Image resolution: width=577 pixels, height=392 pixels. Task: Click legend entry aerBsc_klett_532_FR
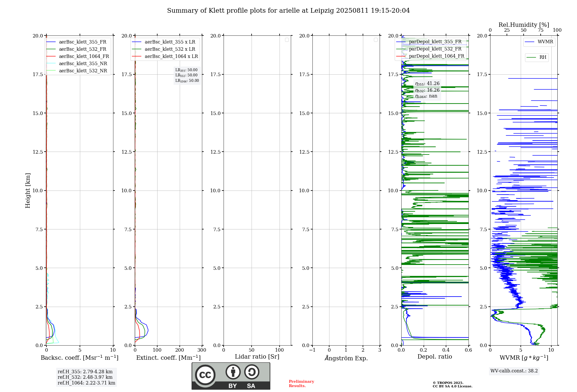pos(83,49)
